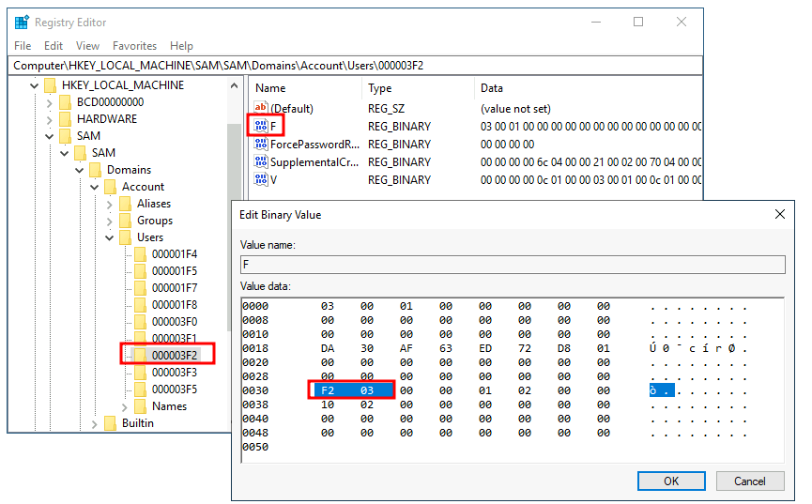Click the "(value not set)" data cell
This screenshot has height=504, width=812.
click(515, 109)
